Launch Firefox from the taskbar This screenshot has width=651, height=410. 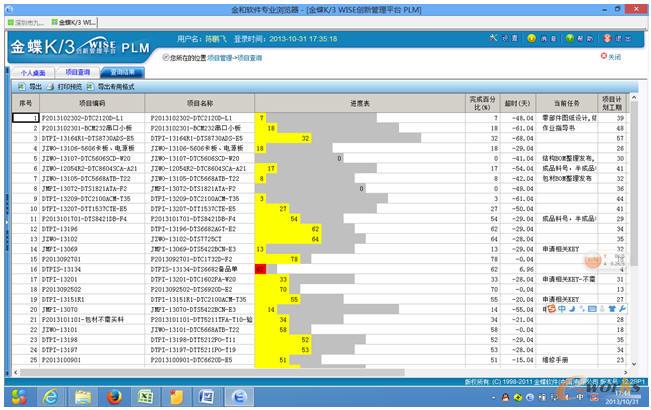click(115, 397)
